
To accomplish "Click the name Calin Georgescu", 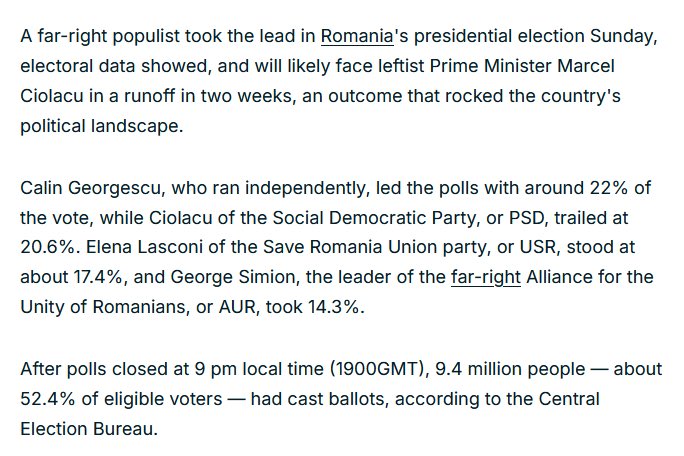I will click(91, 188).
